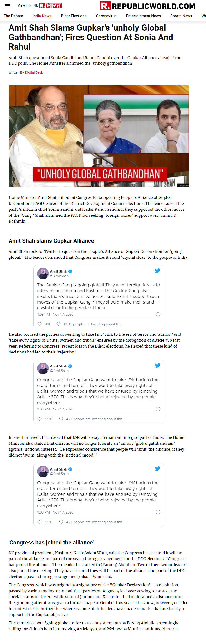The image size is (206, 644).
Task: Click info icon on third tweet
Action: pos(158,512)
